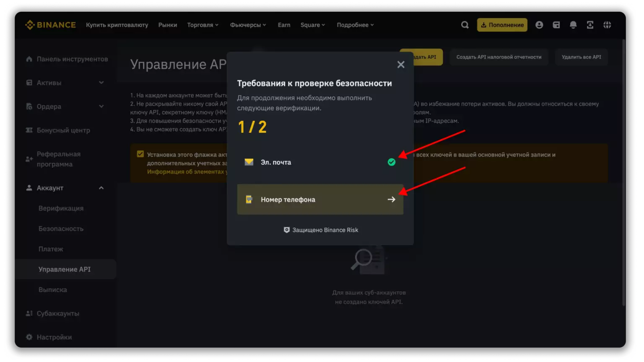Open the language globe icon
The width and height of the screenshot is (644, 362).
coord(607,25)
